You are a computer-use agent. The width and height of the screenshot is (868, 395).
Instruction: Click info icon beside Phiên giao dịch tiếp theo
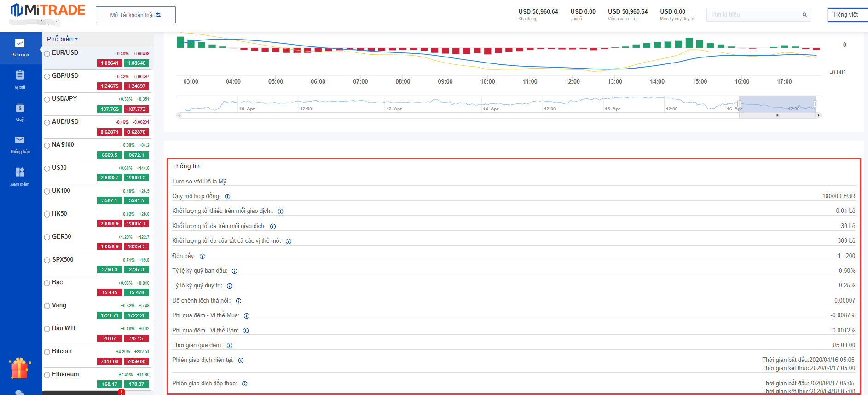[244, 384]
